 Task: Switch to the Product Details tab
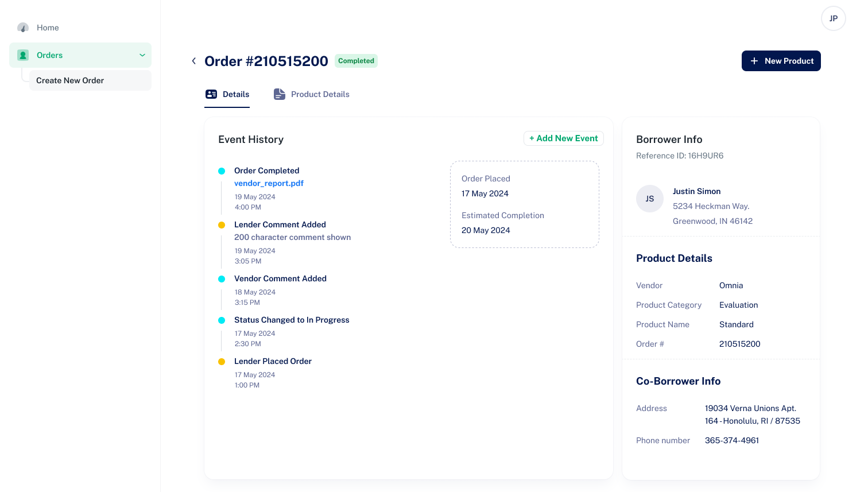[320, 94]
